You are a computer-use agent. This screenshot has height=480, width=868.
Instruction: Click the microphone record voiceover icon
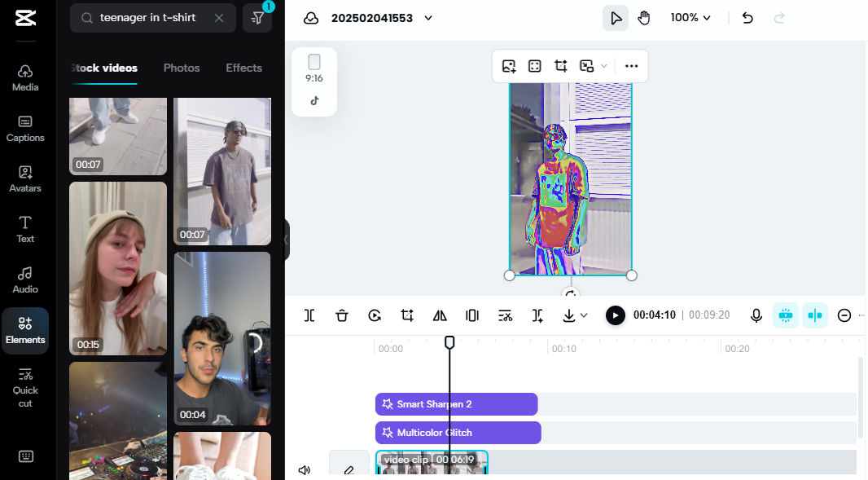click(x=756, y=315)
